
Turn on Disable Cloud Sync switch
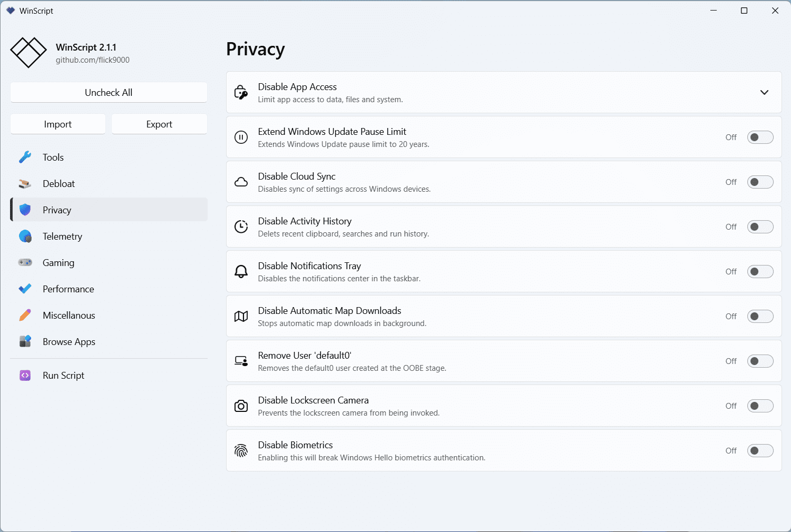click(x=760, y=182)
